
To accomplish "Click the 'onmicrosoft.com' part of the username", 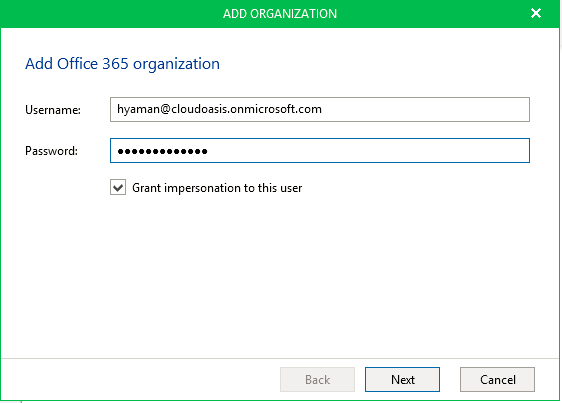I will [276, 109].
